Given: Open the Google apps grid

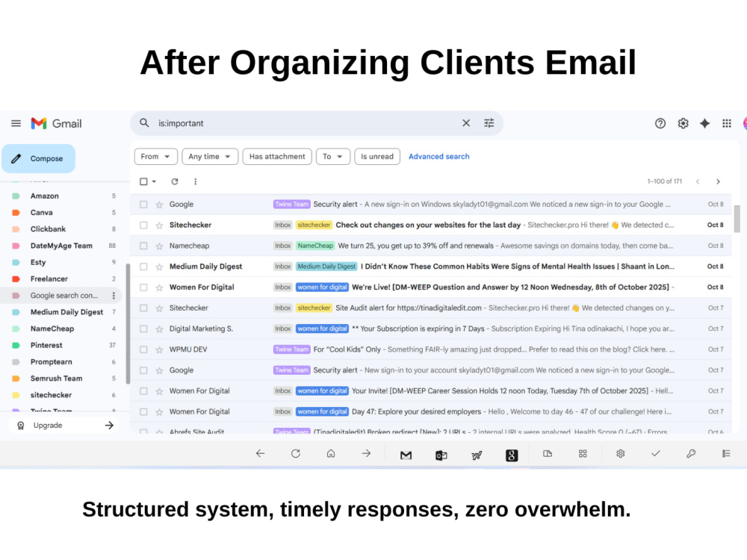Looking at the screenshot, I should [727, 123].
